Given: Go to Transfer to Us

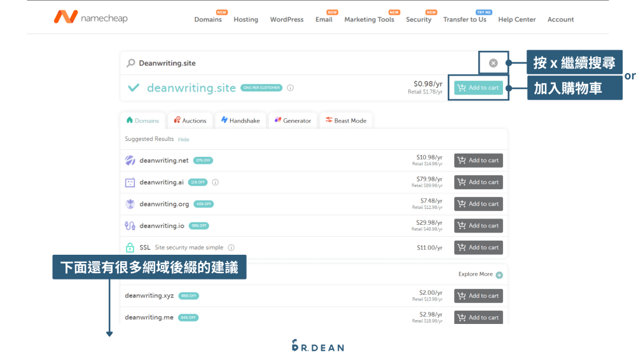Looking at the screenshot, I should click(464, 20).
